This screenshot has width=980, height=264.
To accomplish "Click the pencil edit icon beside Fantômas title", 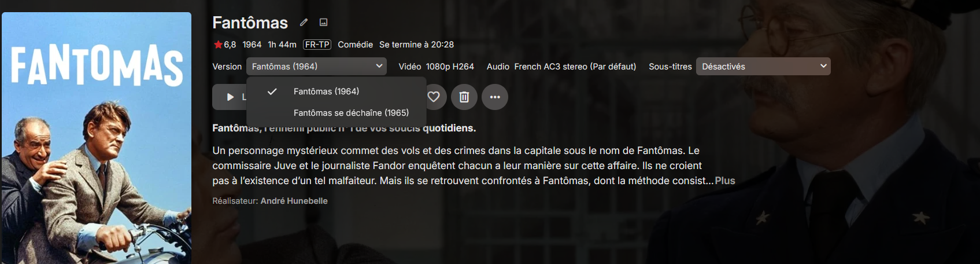I will (x=304, y=23).
